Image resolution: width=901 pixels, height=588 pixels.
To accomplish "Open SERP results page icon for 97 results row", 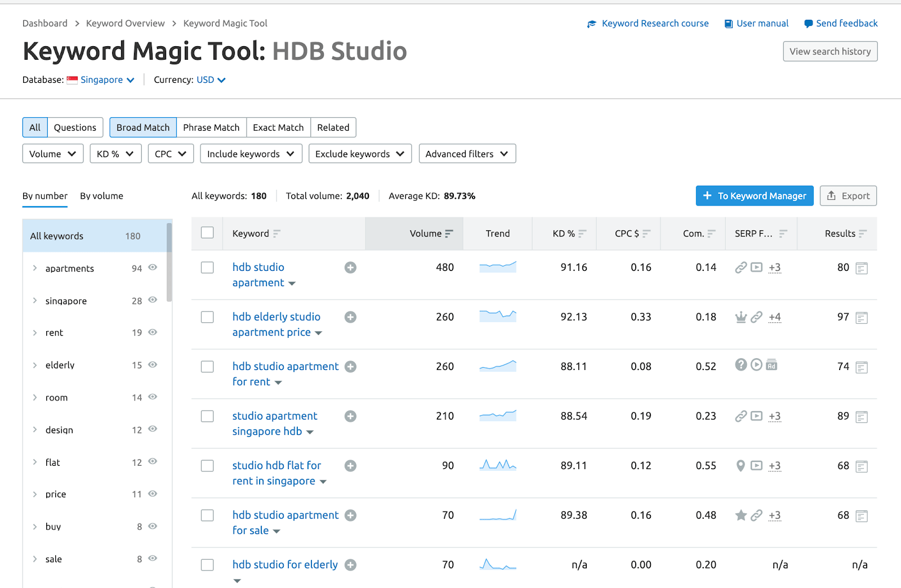I will click(862, 318).
